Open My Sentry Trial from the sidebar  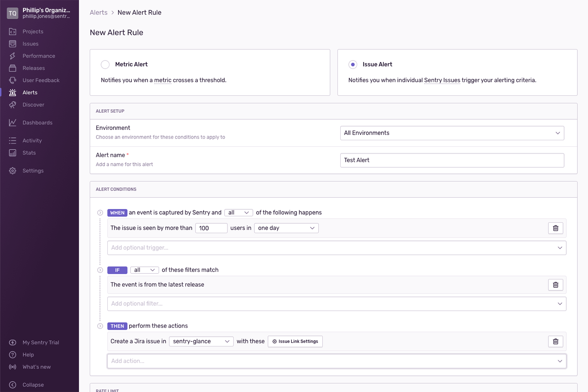(x=40, y=342)
